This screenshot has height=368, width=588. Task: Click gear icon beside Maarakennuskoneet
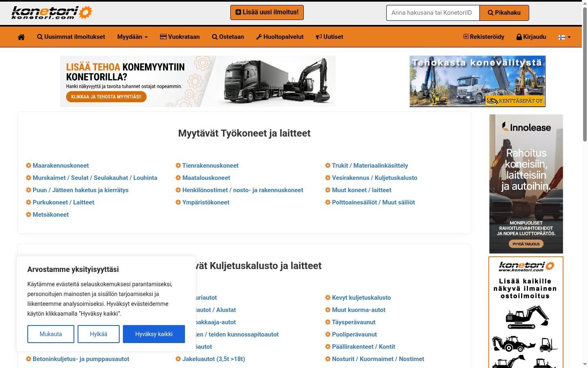29,166
